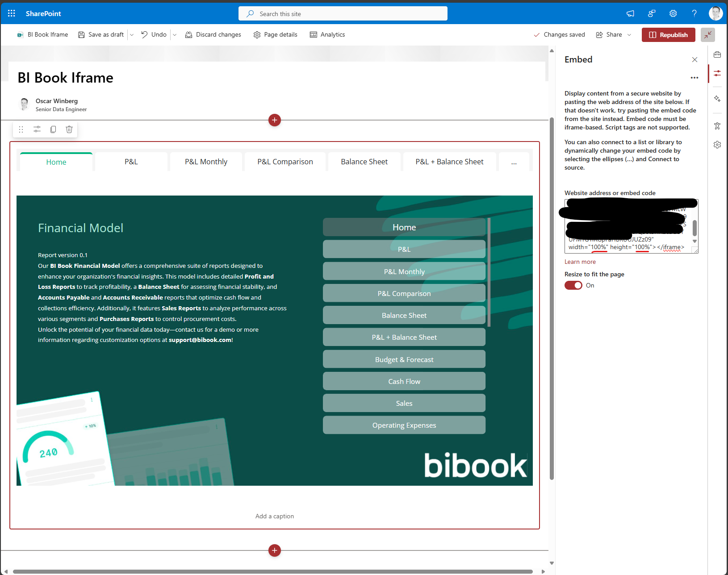
Task: Click Undo in the command bar
Action: [x=154, y=35]
